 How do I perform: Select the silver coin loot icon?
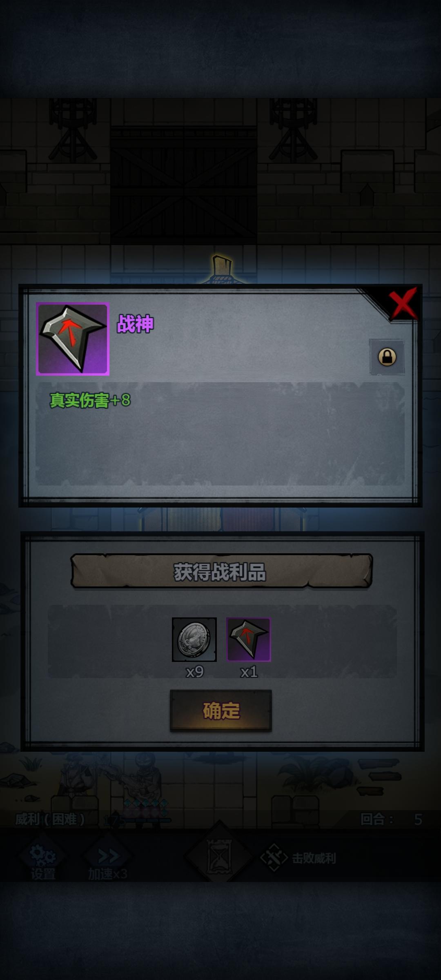194,639
